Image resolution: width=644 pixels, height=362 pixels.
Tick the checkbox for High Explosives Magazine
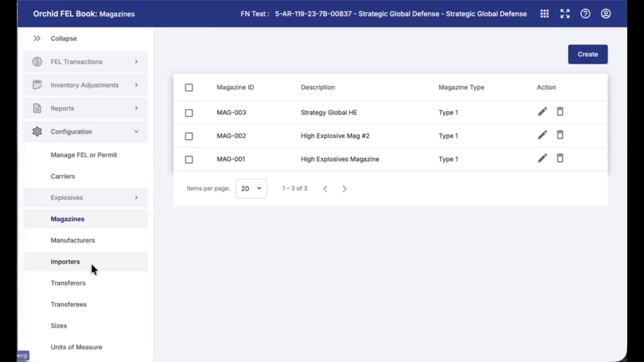[189, 160]
